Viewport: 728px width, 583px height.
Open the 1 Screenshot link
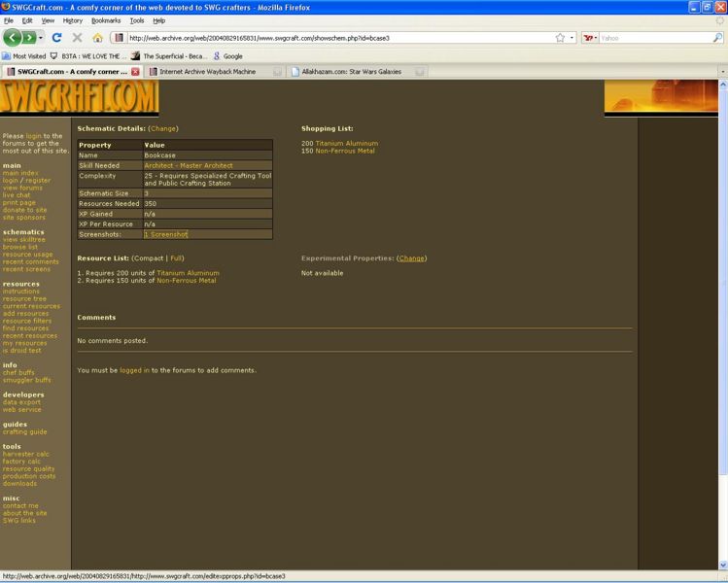165,234
